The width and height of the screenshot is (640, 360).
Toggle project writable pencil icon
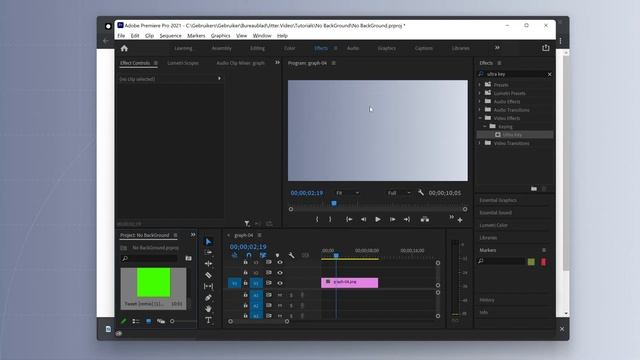point(124,322)
